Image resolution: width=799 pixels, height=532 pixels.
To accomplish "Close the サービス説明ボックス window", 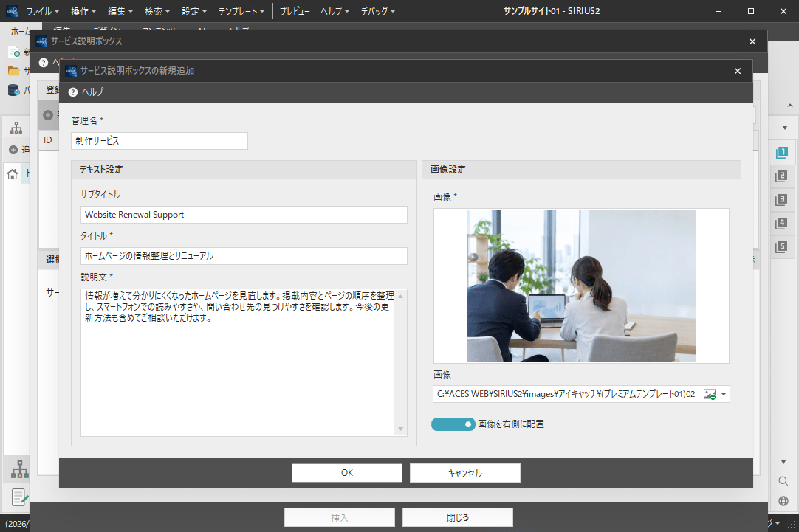I will point(752,41).
